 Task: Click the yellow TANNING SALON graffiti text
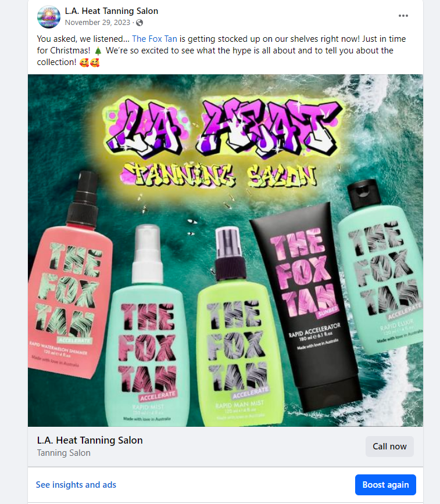click(219, 175)
